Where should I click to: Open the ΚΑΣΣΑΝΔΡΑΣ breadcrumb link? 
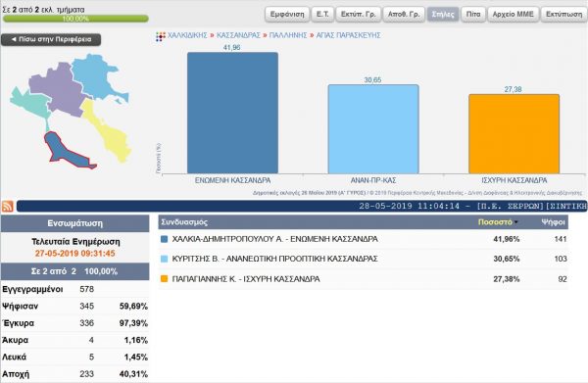(238, 35)
